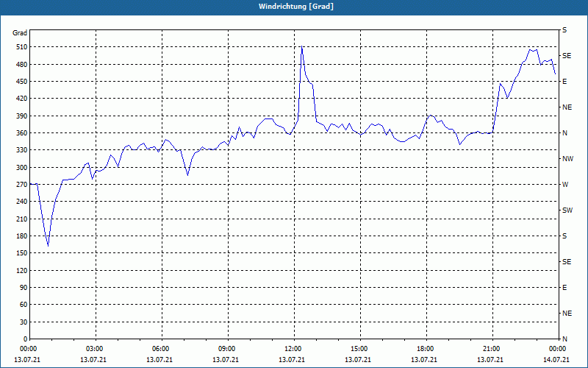Pick the 420 y-axis value

click(22, 99)
